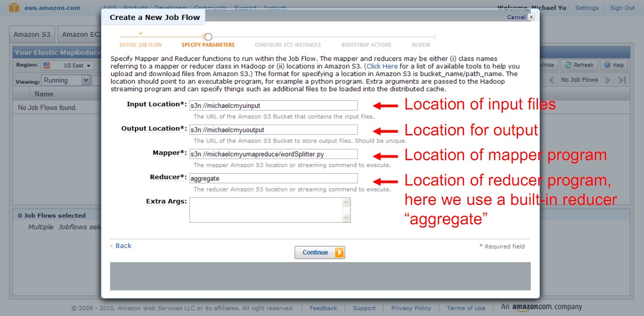This screenshot has height=316, width=644.
Task: Switch to the Amazon S3 tab
Action: pyautogui.click(x=32, y=35)
